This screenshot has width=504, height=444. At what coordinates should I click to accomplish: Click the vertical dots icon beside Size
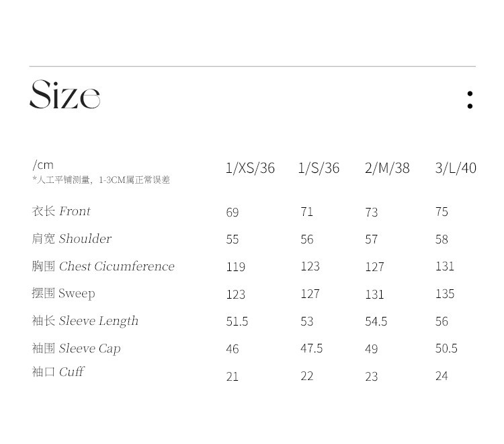(x=470, y=100)
